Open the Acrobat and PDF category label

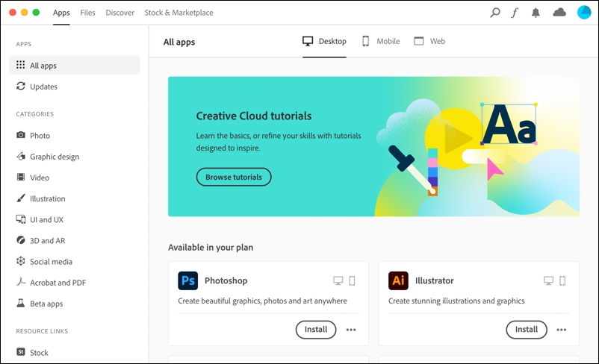[58, 283]
